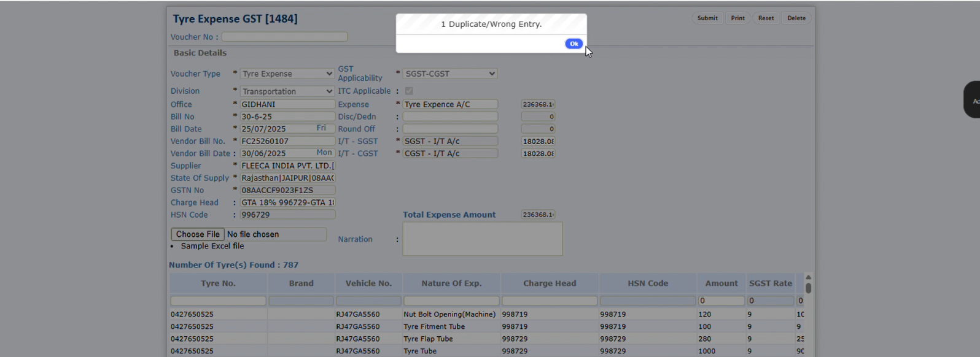Screen dimensions: 980x357
Task: Open the Sample Excel file link
Action: [x=212, y=246]
